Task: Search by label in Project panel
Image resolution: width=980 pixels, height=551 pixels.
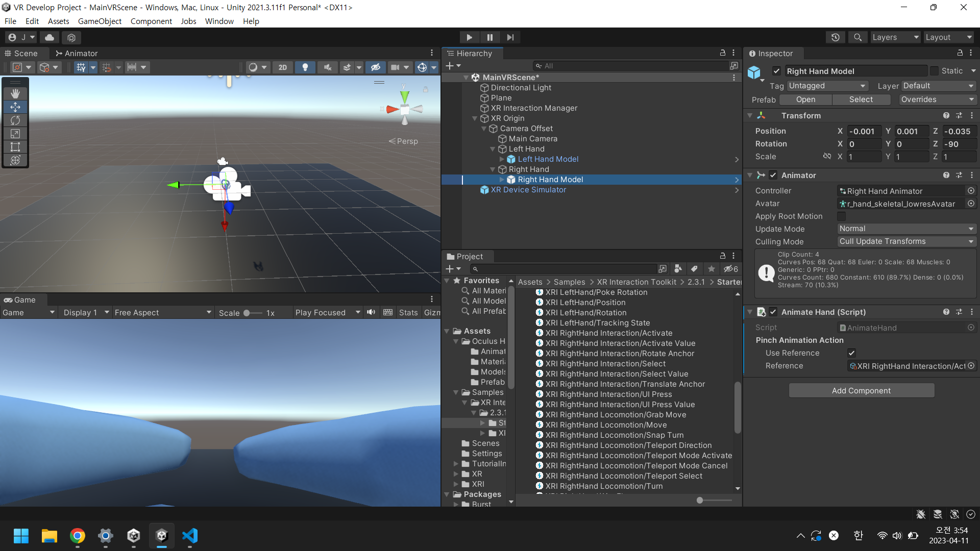Action: 694,269
